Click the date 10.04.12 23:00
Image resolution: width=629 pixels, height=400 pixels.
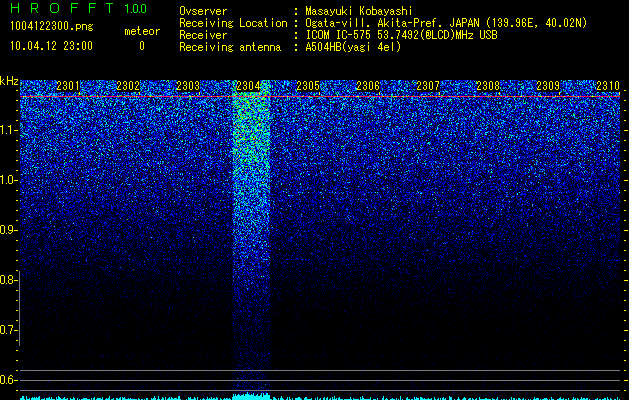[51, 46]
